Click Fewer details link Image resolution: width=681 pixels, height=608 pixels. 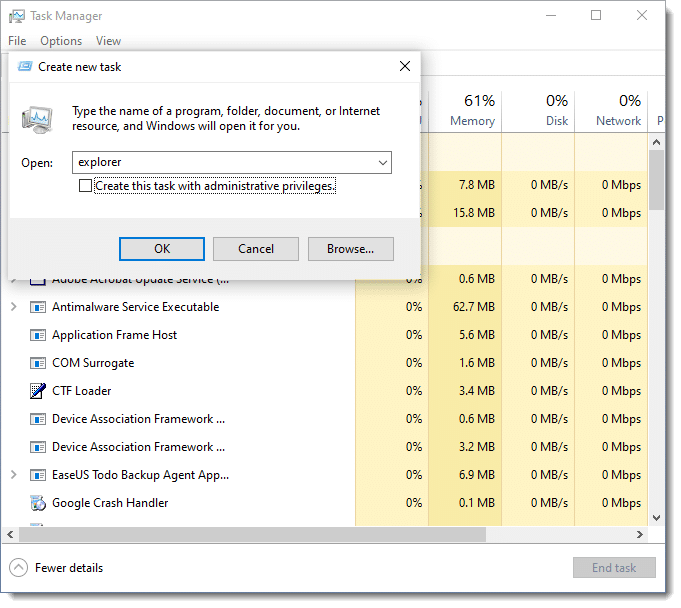coord(69,568)
